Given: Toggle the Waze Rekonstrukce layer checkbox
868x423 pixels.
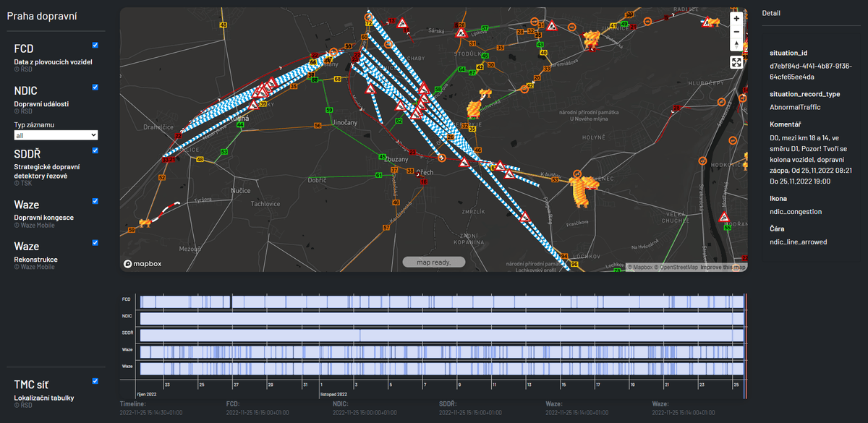Looking at the screenshot, I should click(95, 243).
